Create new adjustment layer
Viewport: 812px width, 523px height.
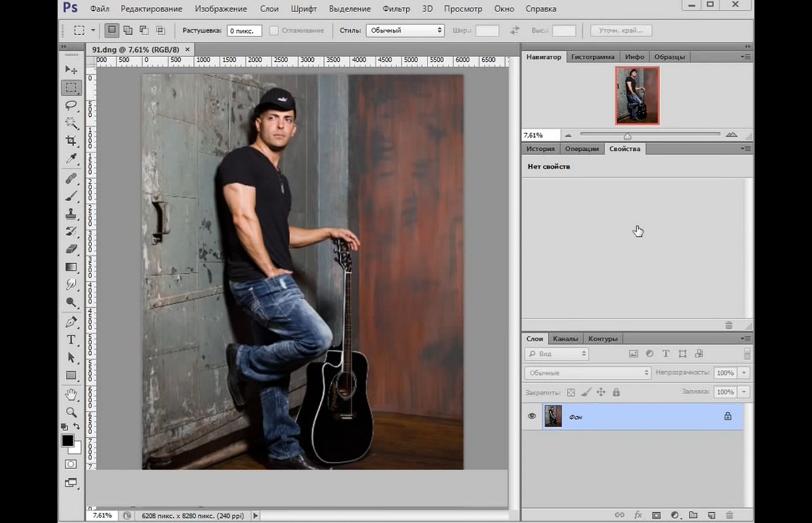click(675, 515)
